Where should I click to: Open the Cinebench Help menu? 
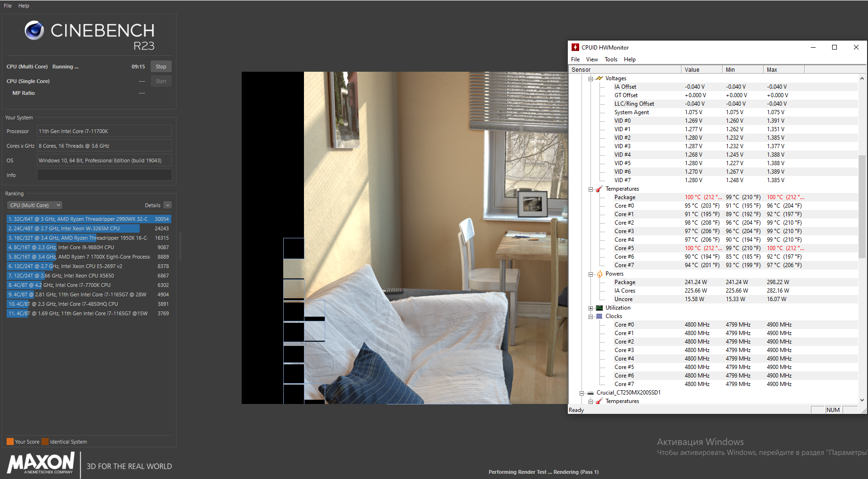click(x=24, y=6)
